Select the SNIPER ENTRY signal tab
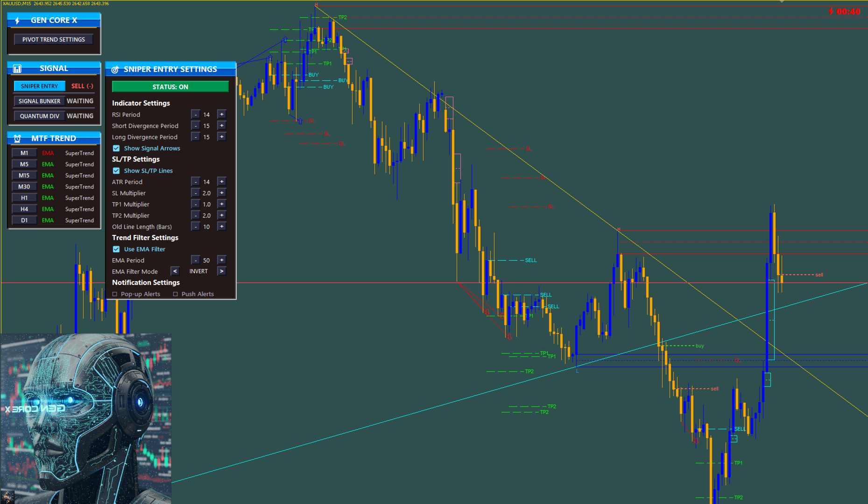The image size is (868, 504). (39, 86)
